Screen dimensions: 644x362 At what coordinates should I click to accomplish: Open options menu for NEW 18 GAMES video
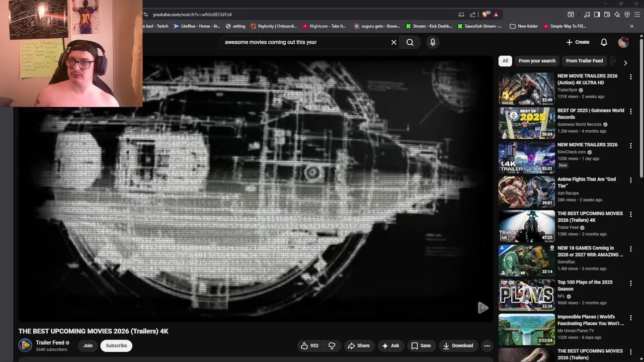(630, 249)
